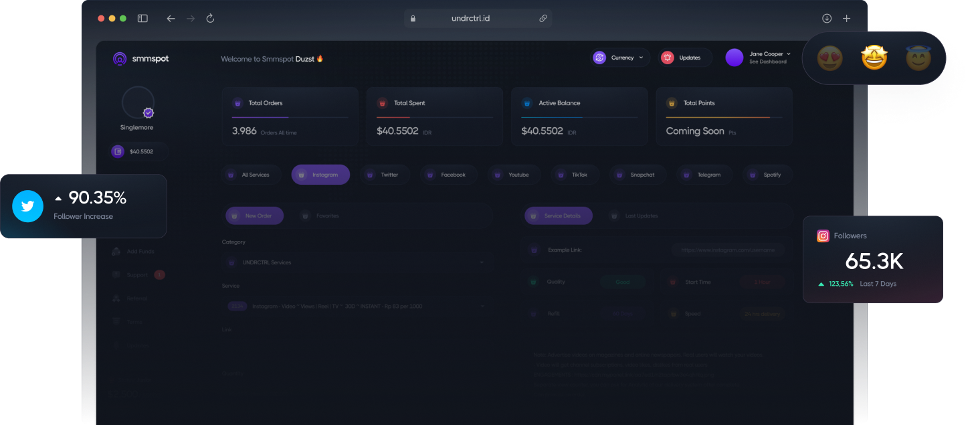
Task: Click the New Order button
Action: click(x=254, y=216)
